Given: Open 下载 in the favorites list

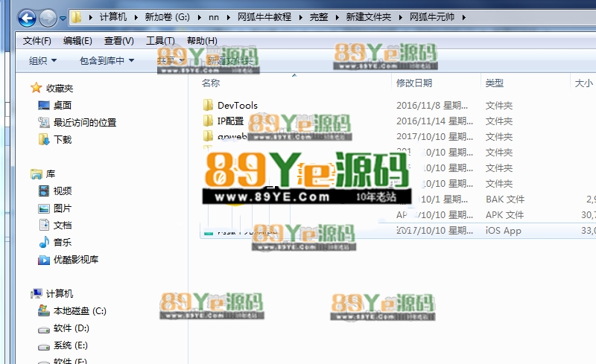Looking at the screenshot, I should (x=63, y=139).
